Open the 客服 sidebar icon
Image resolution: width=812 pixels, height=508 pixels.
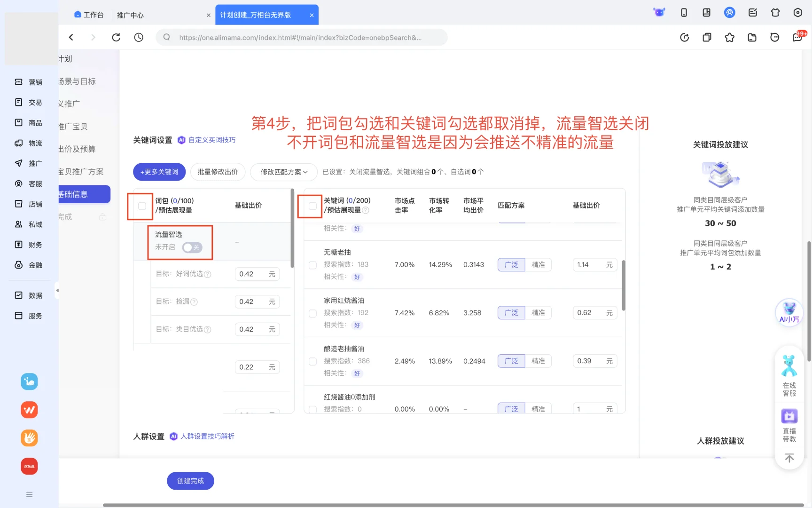(18, 183)
